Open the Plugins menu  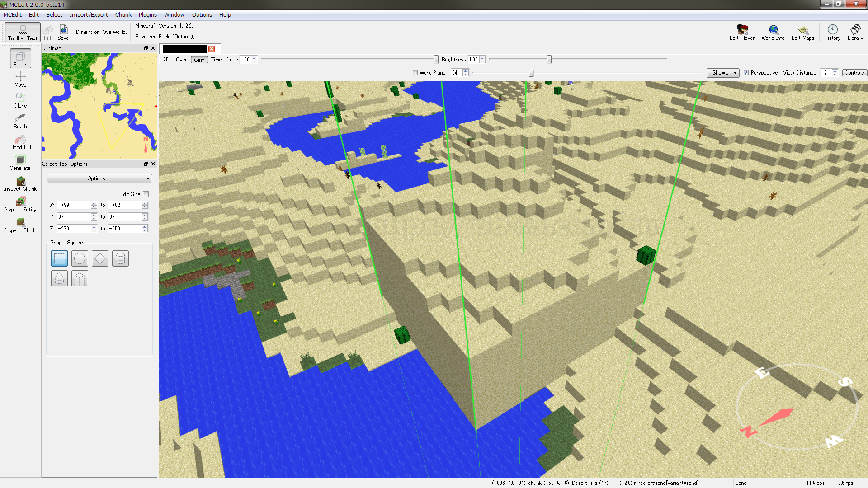pyautogui.click(x=146, y=14)
